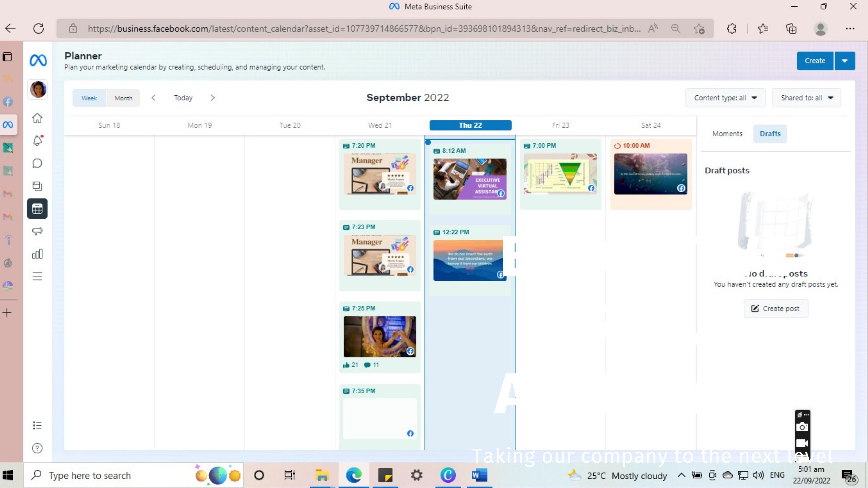
Task: Open the All tools hamburger menu icon
Action: tap(37, 276)
